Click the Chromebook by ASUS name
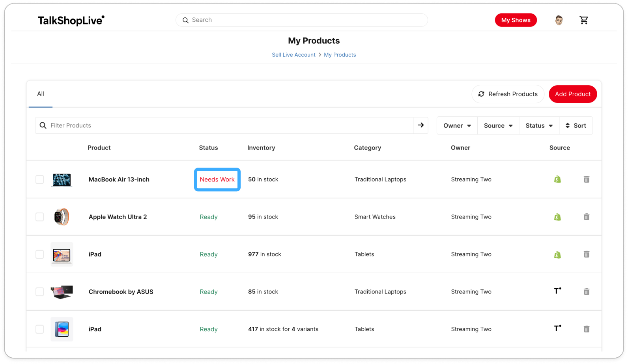 click(121, 292)
